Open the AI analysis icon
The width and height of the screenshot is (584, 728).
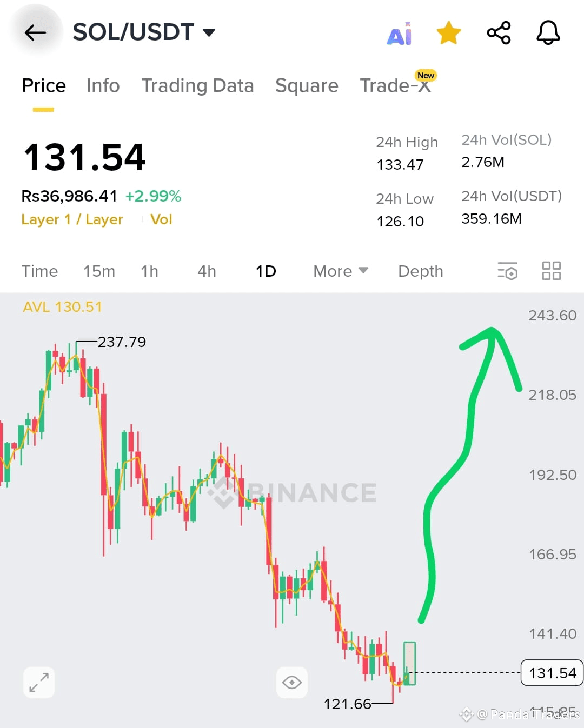[400, 34]
